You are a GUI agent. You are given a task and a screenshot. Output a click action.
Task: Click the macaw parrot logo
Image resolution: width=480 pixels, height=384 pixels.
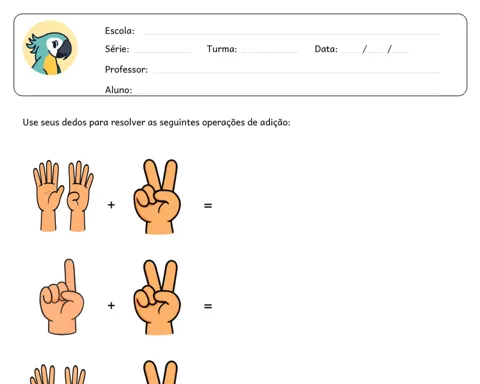pyautogui.click(x=50, y=48)
